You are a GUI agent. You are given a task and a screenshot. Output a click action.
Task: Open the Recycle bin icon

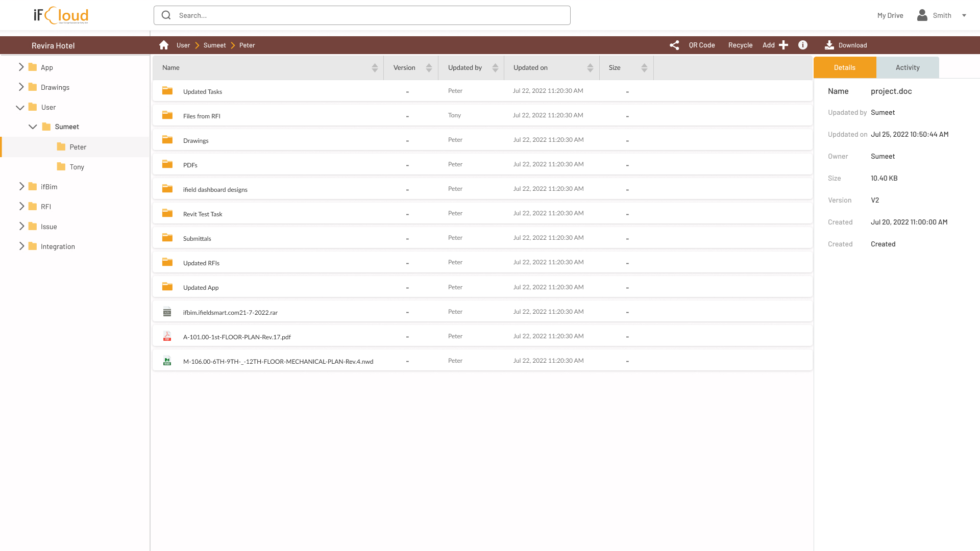pos(740,45)
